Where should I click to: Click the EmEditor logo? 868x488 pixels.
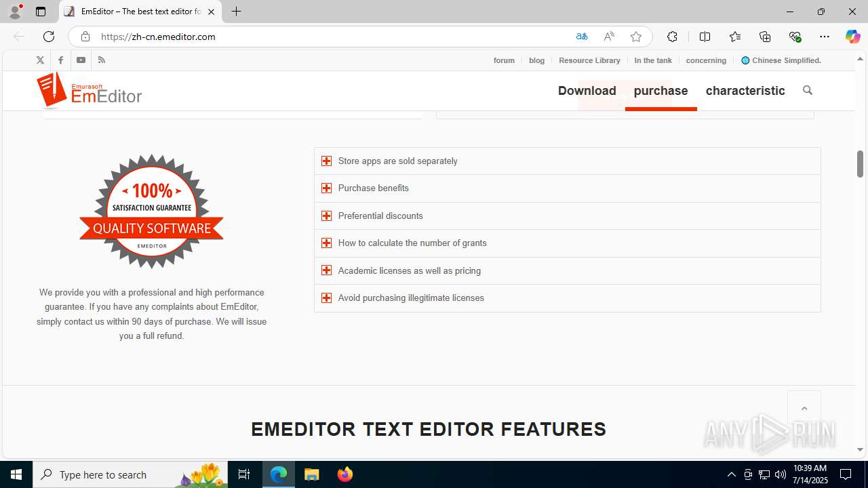click(90, 91)
